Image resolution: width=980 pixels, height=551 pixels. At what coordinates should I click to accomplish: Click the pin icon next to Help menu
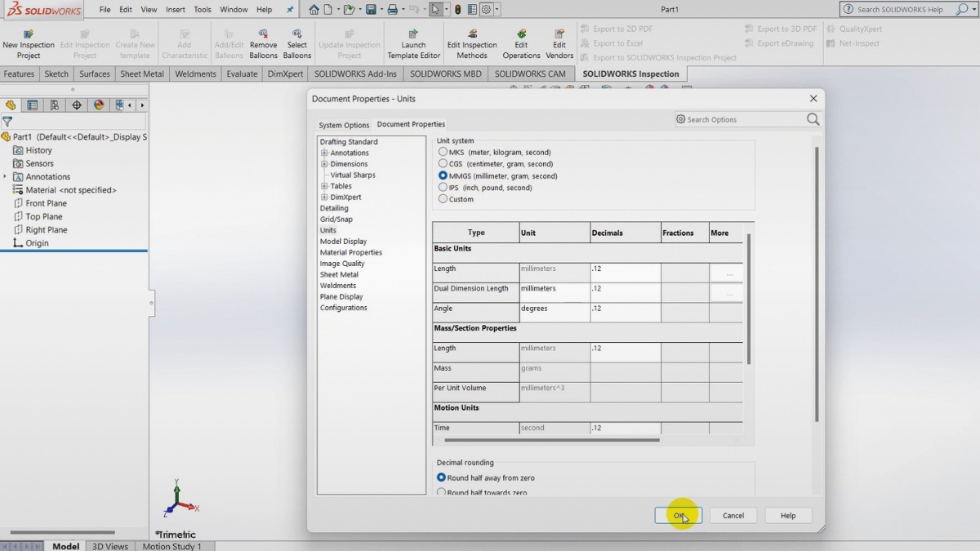pyautogui.click(x=290, y=10)
